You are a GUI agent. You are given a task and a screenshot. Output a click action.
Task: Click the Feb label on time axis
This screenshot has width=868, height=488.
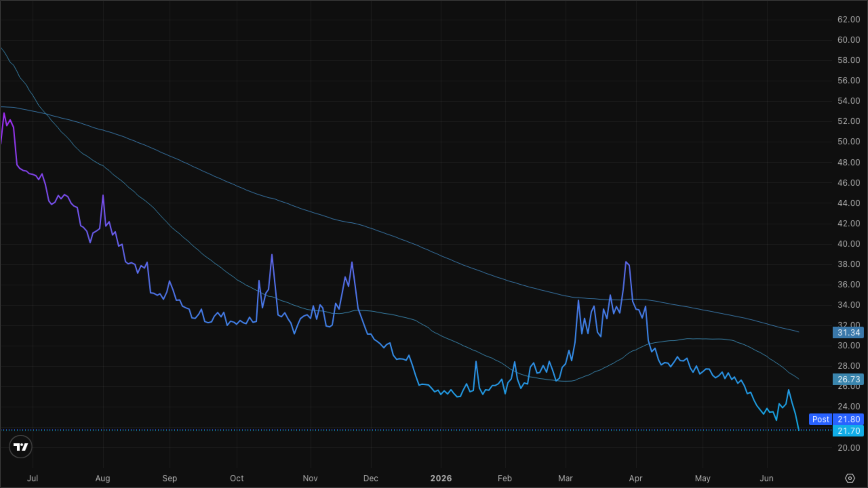[x=505, y=478]
